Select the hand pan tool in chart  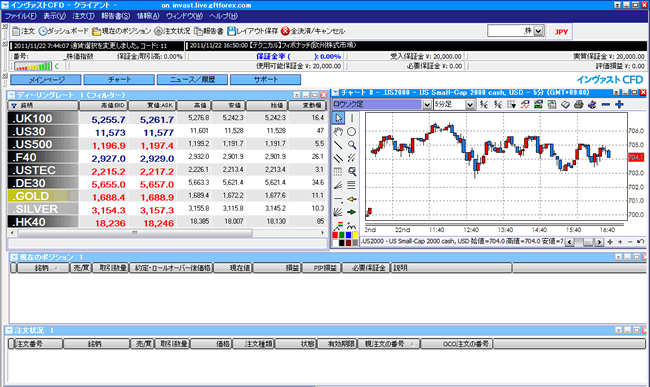[338, 132]
